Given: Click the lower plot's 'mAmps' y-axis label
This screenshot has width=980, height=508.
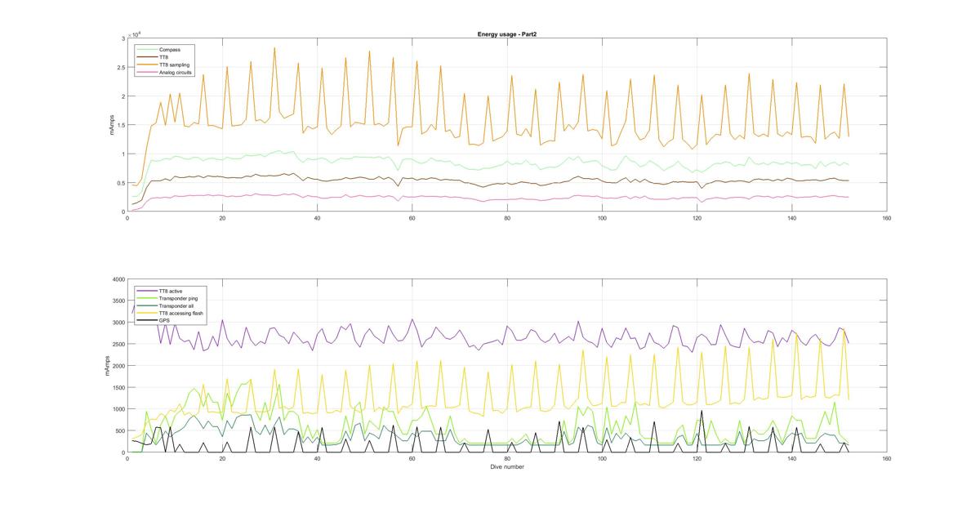Looking at the screenshot, I should (107, 366).
